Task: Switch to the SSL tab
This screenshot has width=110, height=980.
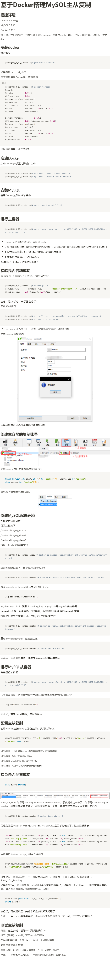Action: pyautogui.click(x=36, y=344)
